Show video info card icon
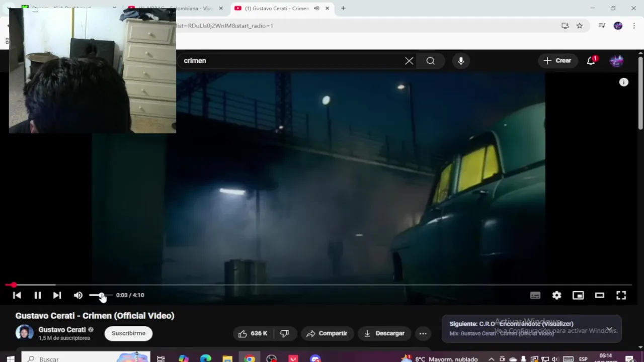The width and height of the screenshot is (644, 362). tap(624, 82)
